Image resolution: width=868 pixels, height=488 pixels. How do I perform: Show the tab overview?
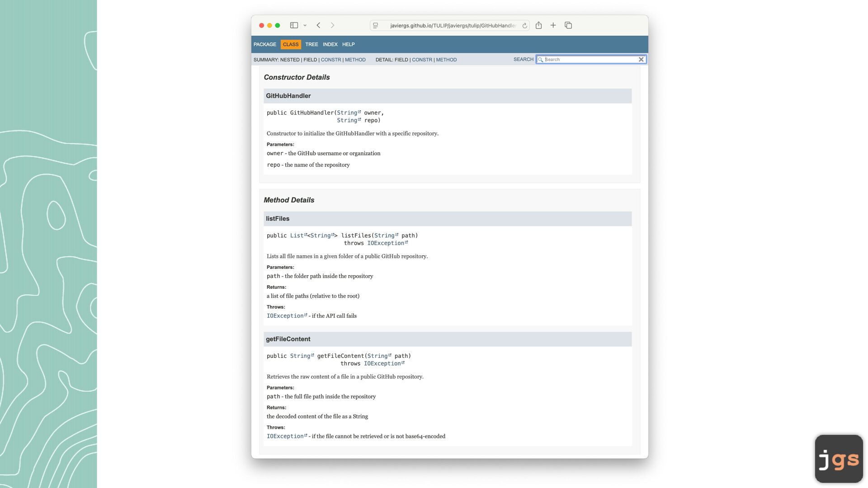(x=568, y=25)
